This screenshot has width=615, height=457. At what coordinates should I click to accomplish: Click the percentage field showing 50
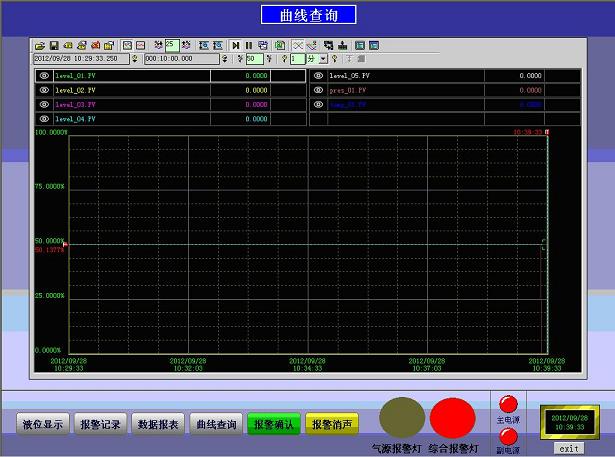point(254,59)
